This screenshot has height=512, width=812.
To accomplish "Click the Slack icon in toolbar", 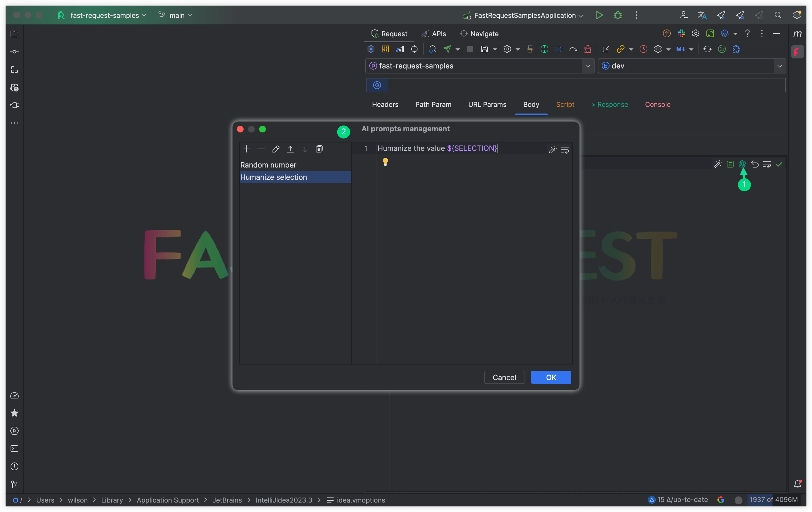I will 681,33.
